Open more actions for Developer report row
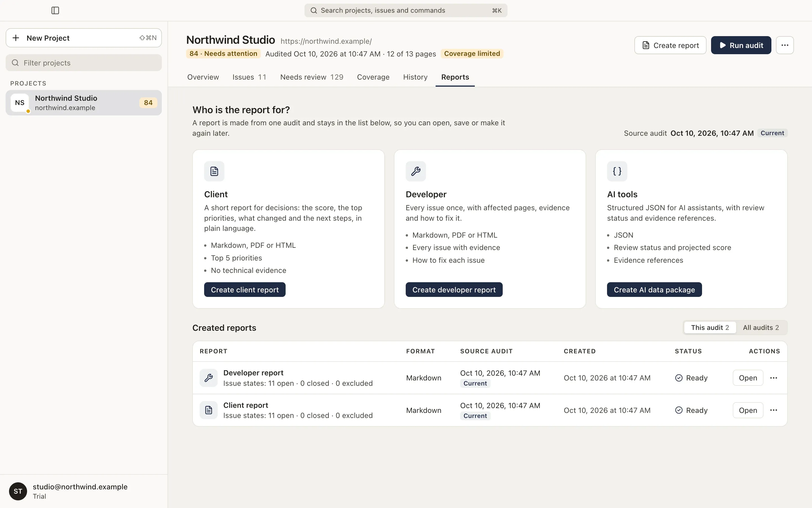Screen dimensions: 812x508 773,378
